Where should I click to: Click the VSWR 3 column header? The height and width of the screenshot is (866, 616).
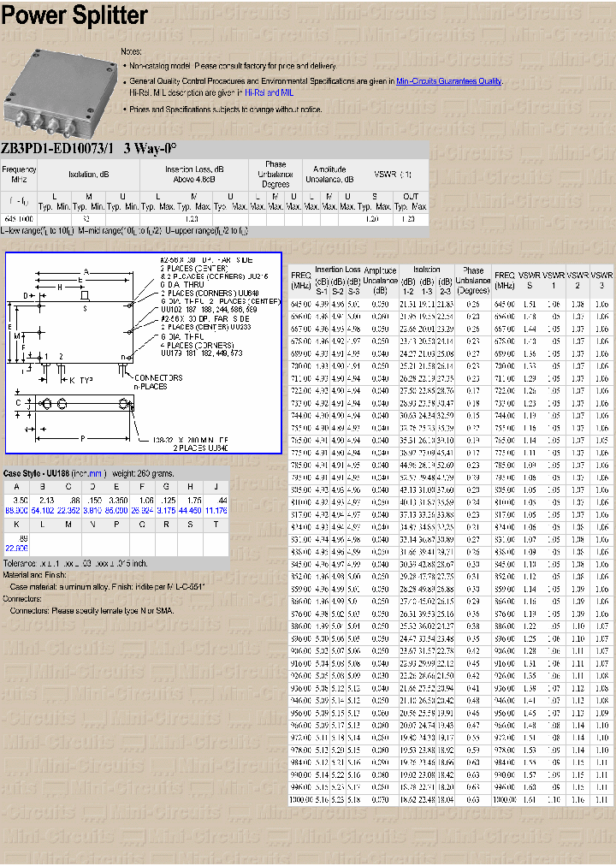click(x=601, y=280)
